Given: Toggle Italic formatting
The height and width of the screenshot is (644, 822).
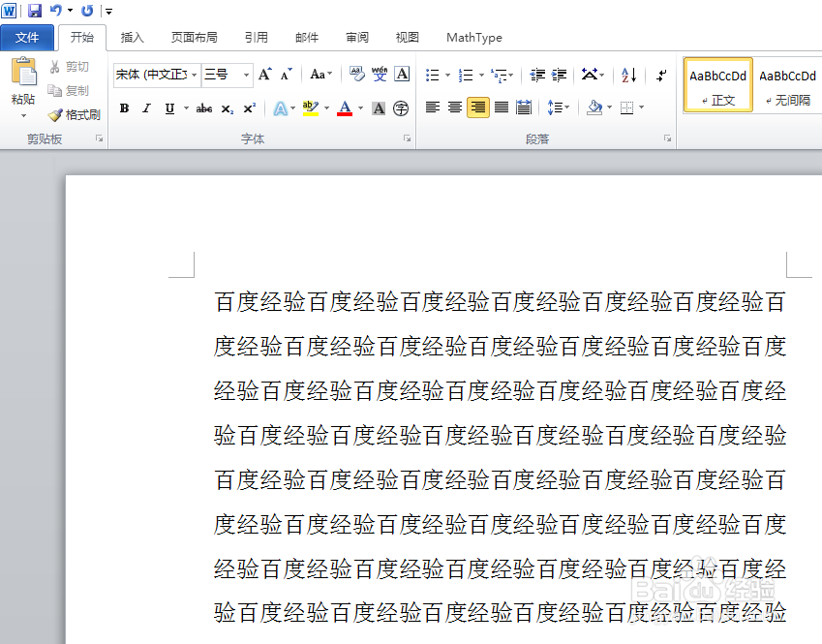Looking at the screenshot, I should [147, 108].
